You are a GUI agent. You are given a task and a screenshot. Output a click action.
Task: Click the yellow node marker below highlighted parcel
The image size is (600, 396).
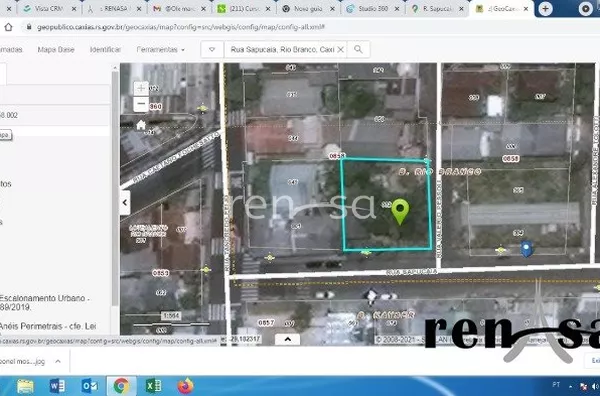point(366,252)
